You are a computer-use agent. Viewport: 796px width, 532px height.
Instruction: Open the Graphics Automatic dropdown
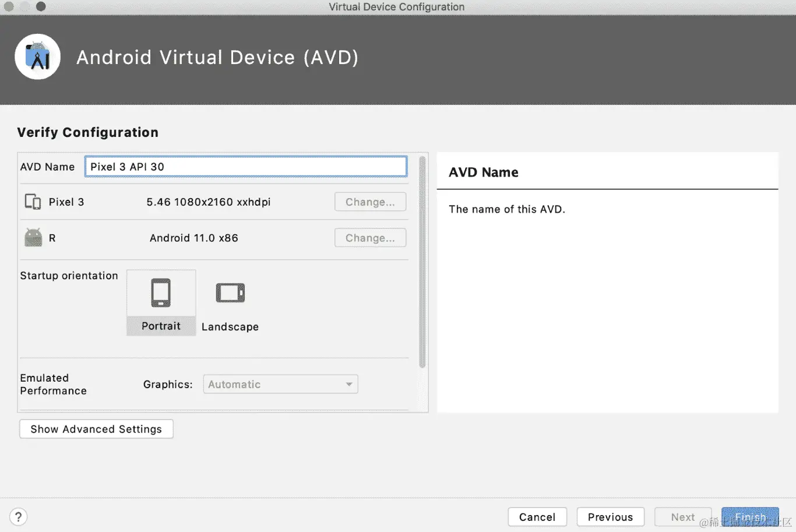click(x=280, y=384)
